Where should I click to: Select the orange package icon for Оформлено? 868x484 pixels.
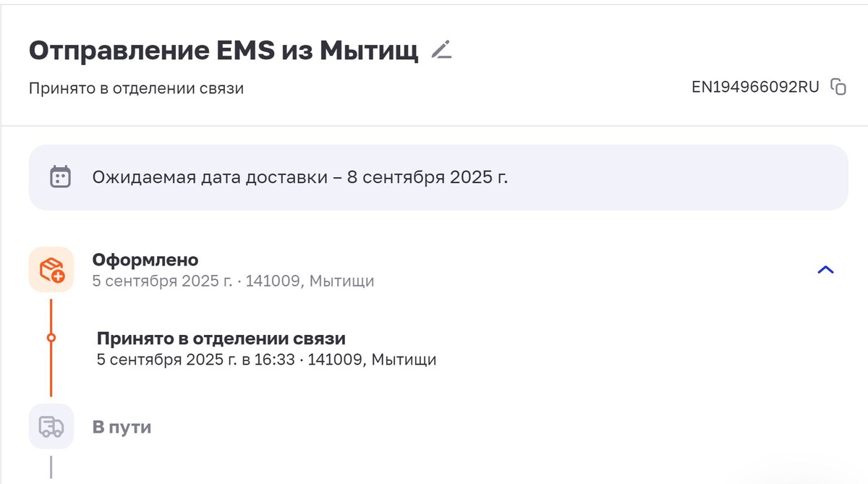(51, 268)
